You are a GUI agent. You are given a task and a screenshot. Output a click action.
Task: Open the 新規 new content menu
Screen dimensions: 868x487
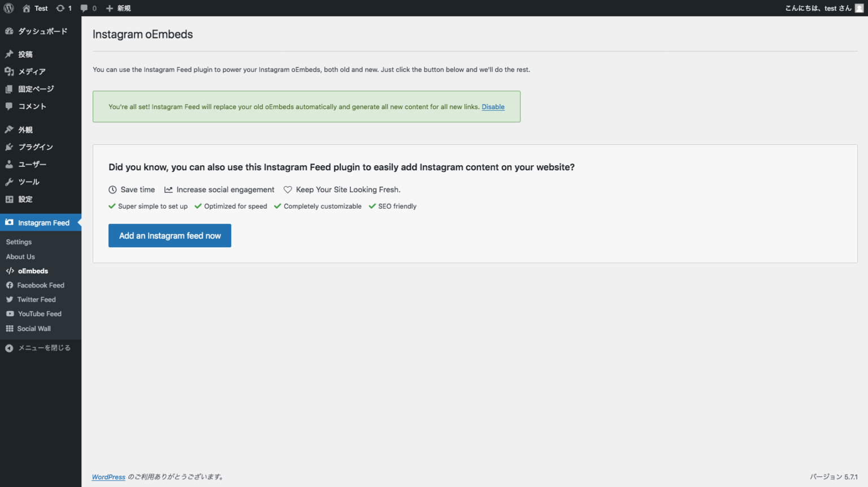[x=119, y=8]
